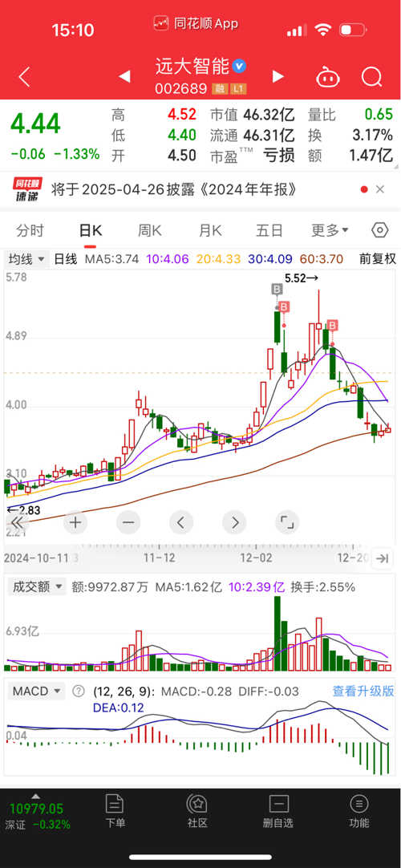Tap the 2.83 low price label

coord(23,510)
